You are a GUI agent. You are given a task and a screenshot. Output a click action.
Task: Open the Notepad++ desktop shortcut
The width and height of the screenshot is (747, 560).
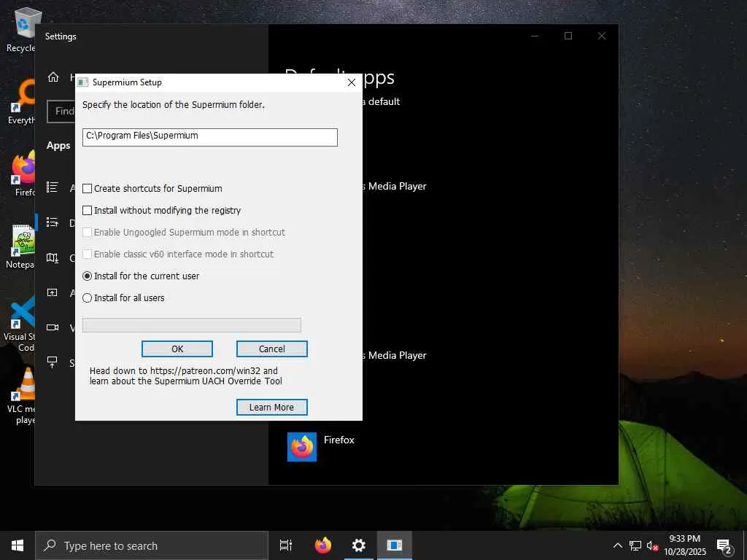tap(20, 246)
